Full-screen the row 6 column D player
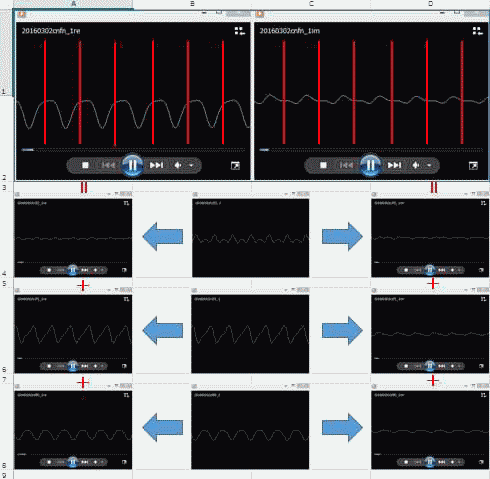Screen dimensions: 490x479 pyautogui.click(x=481, y=366)
